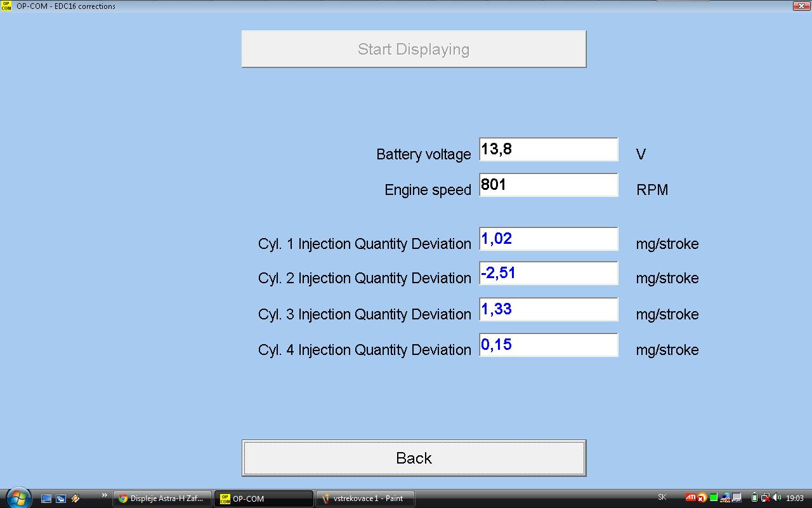Click the Show Desktop quick launch icon

click(x=46, y=498)
